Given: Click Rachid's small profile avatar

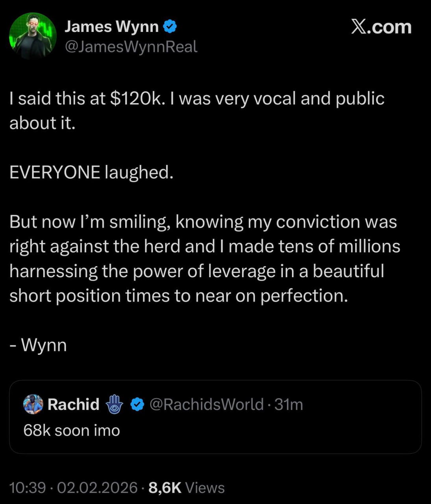Looking at the screenshot, I should click(33, 404).
